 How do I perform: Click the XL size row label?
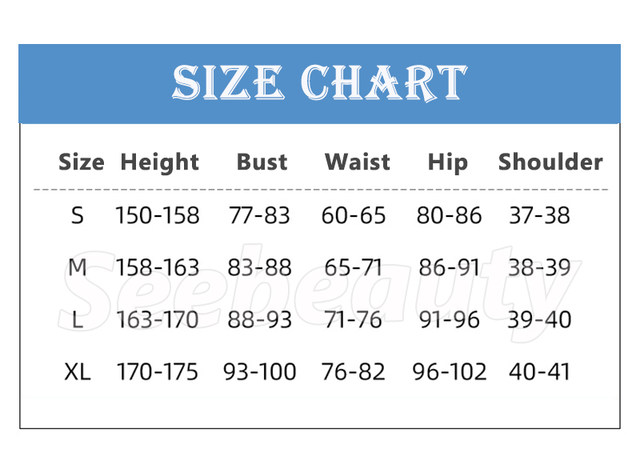[x=77, y=373]
